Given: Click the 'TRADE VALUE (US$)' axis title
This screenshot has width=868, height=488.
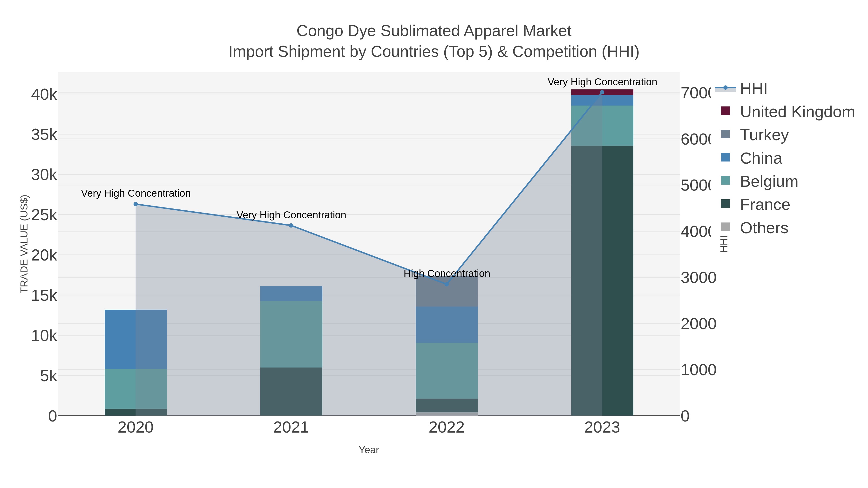Looking at the screenshot, I should coord(24,244).
